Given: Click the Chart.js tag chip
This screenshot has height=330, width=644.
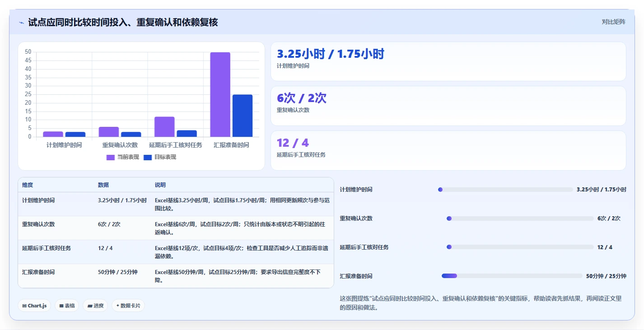Looking at the screenshot, I should pos(35,306).
